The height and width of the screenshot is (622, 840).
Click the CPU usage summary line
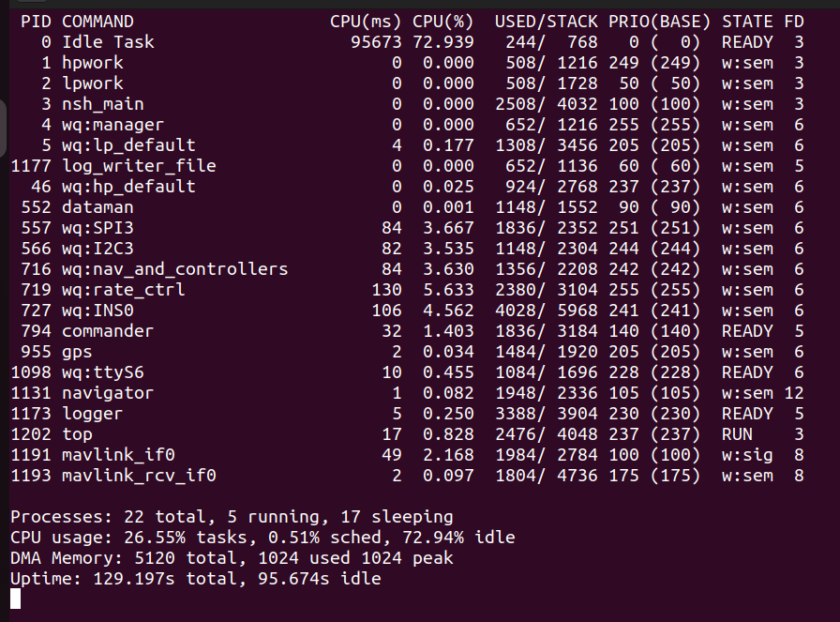(262, 537)
